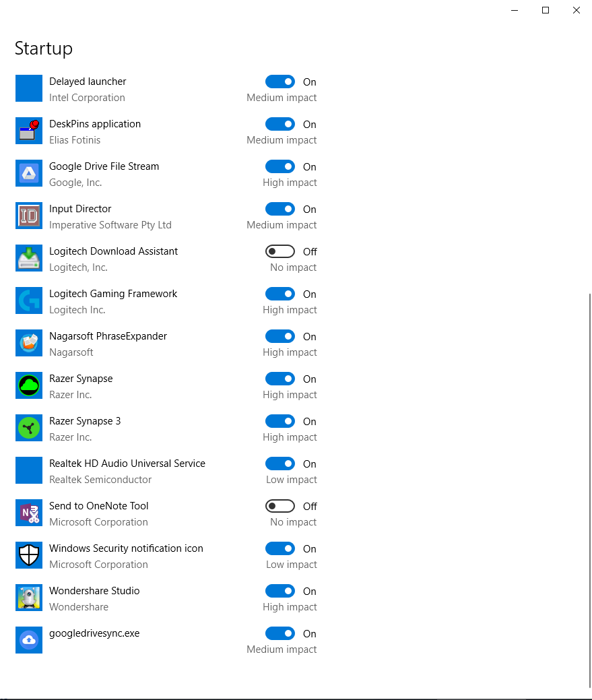This screenshot has width=592, height=700.
Task: Click the 'googledrivesync.exe' name text
Action: coord(94,633)
